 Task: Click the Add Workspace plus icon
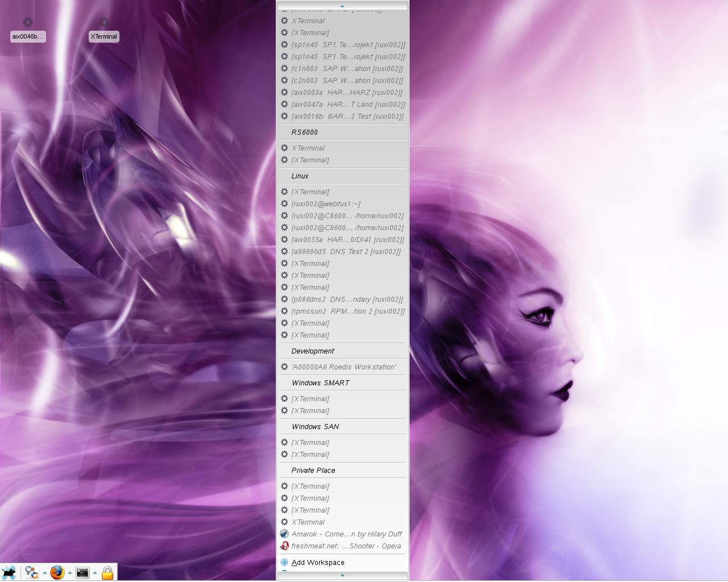pos(284,562)
